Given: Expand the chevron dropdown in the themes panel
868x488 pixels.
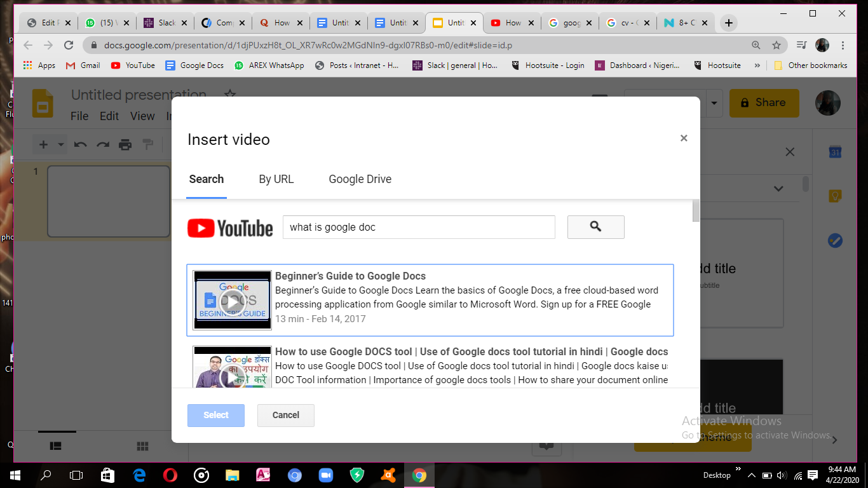Looking at the screenshot, I should pos(778,189).
